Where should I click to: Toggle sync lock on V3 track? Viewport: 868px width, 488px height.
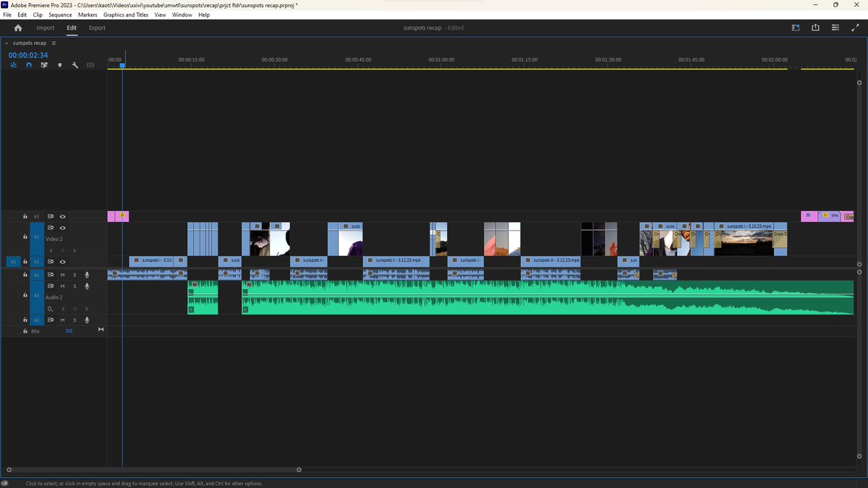coord(51,216)
